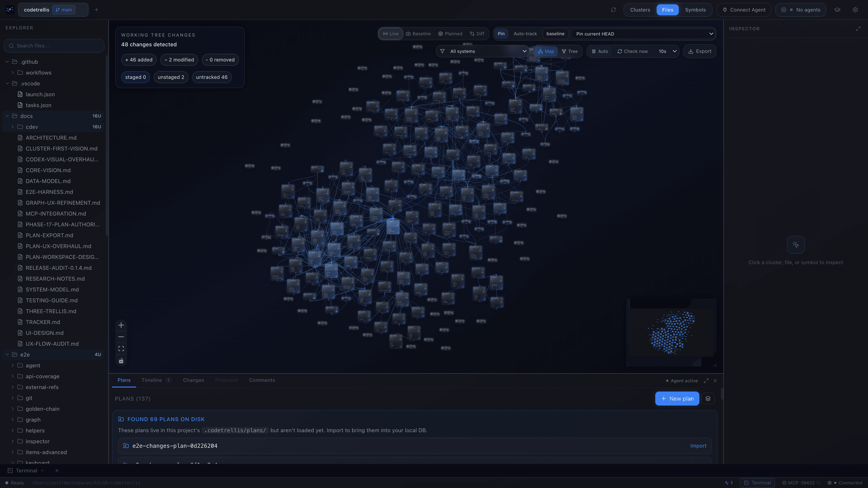Close the bottom plans panel
Screen dimensions: 868x488
pos(715,380)
